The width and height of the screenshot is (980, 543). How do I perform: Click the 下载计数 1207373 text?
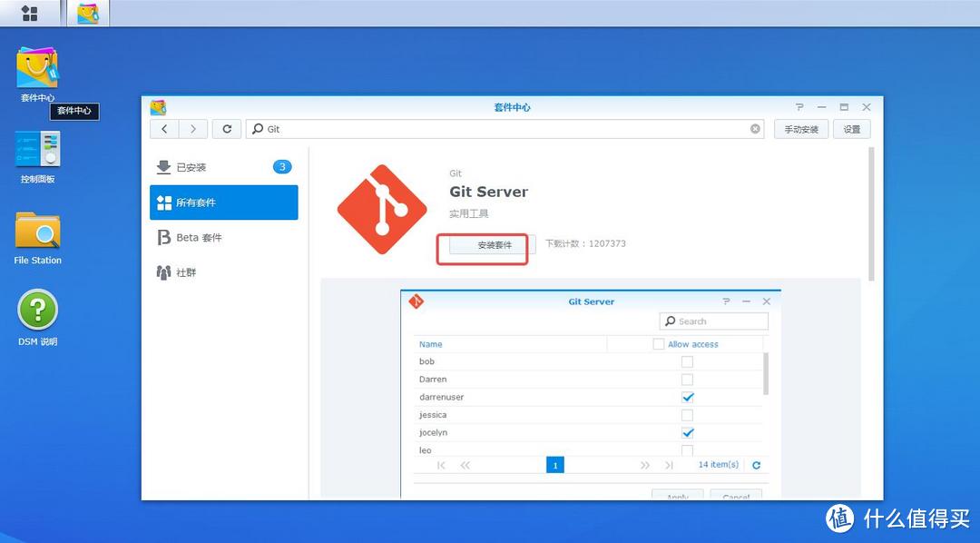click(585, 243)
